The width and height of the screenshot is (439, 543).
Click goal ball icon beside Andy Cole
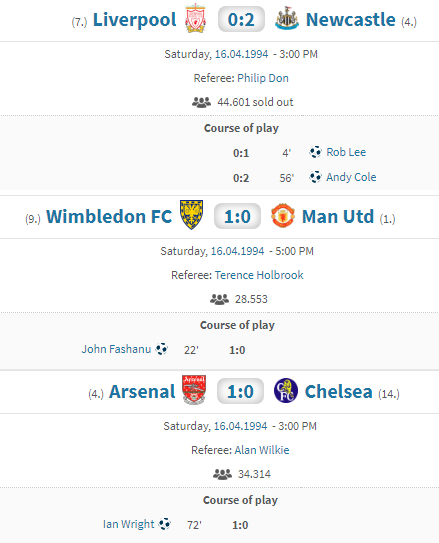(x=315, y=177)
